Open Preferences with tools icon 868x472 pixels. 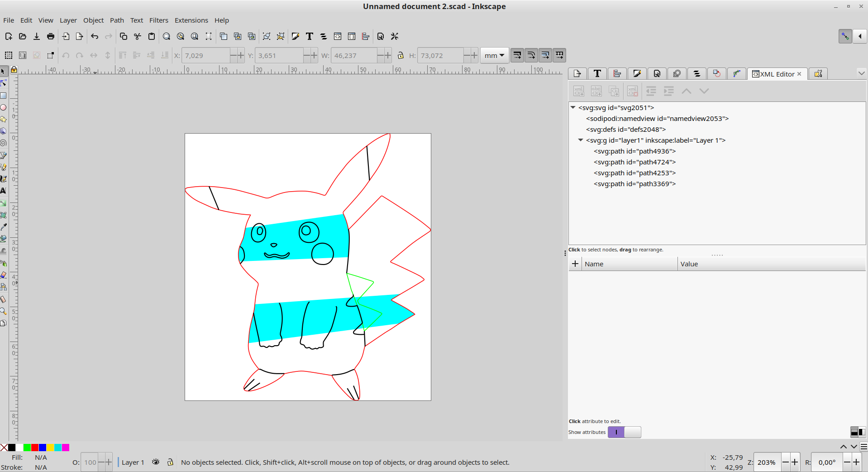tap(395, 36)
